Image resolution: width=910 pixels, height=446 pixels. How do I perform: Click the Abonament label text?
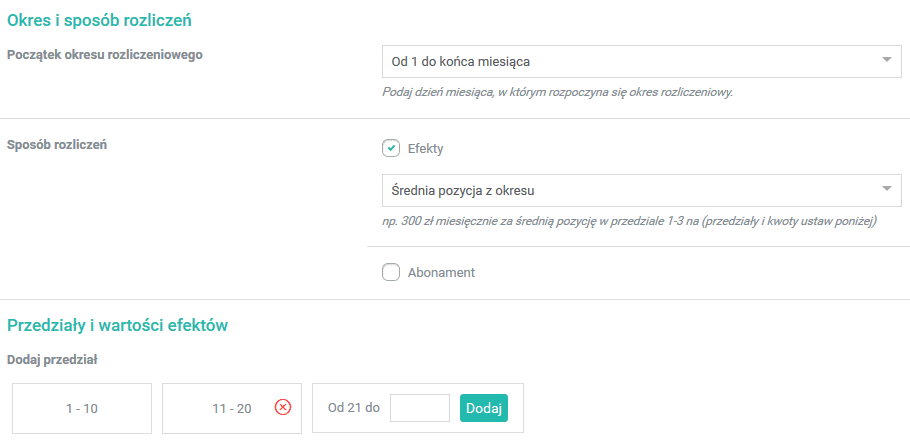point(441,272)
